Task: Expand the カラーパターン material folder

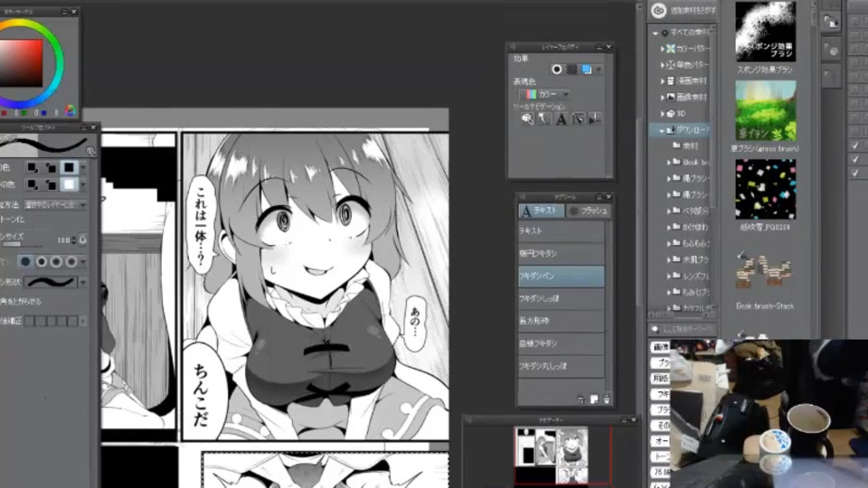Action: (x=662, y=49)
